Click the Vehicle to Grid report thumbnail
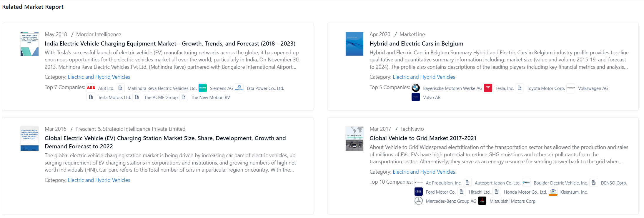644x218 pixels. point(354,139)
